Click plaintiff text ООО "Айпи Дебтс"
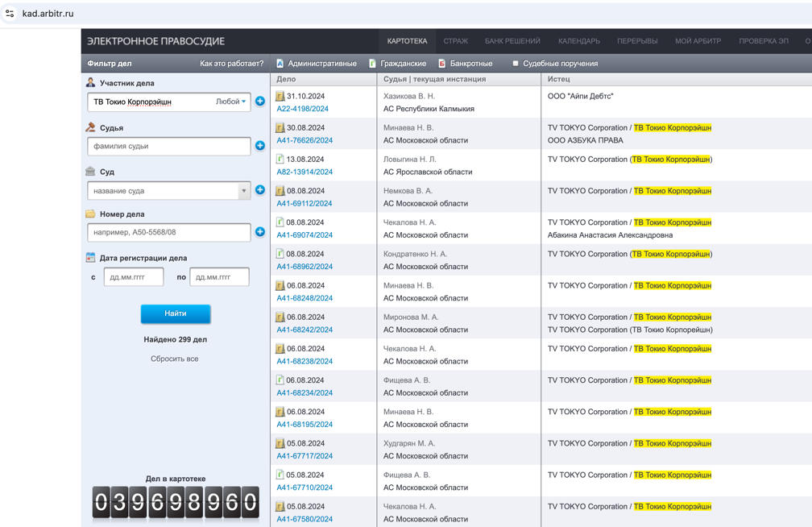Screen dimensions: 812x527 pyautogui.click(x=581, y=96)
